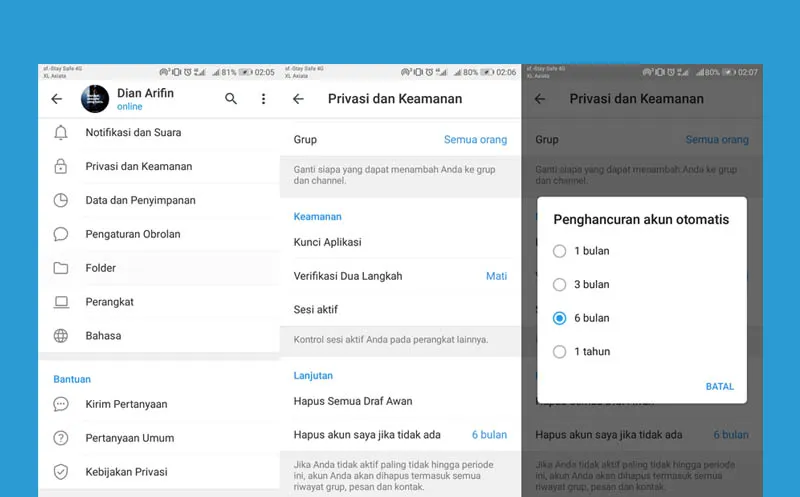Viewport: 800px width, 497px height.
Task: Tap back arrow beside Dian Arifin
Action: [57, 99]
